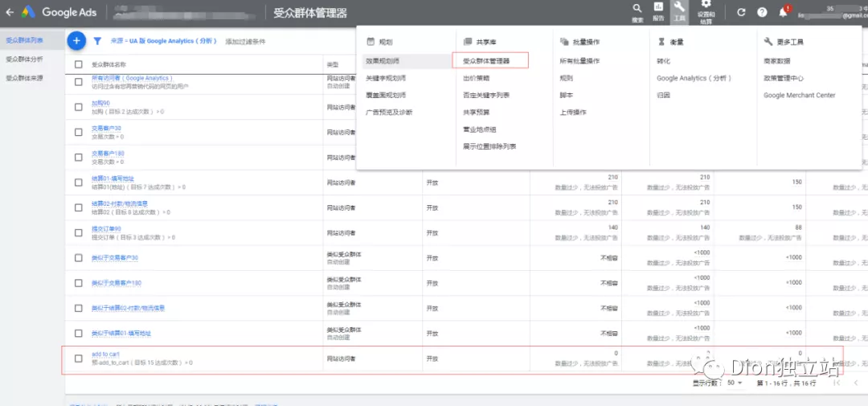Click the 规划 calendar icon in menu
Screen dimensions: 868x406
coord(371,42)
